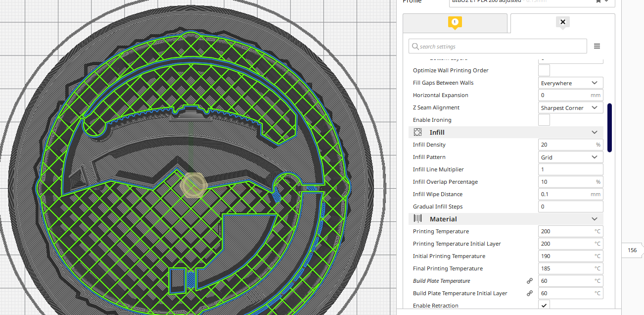
Task: Click the Fill Gaps Between Walls label
Action: coord(444,83)
